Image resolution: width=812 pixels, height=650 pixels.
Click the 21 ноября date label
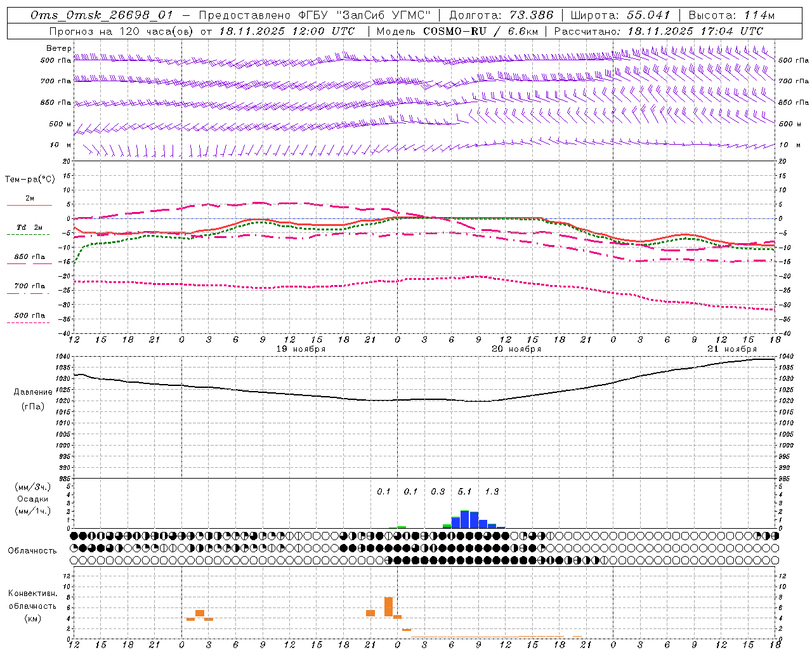[732, 348]
